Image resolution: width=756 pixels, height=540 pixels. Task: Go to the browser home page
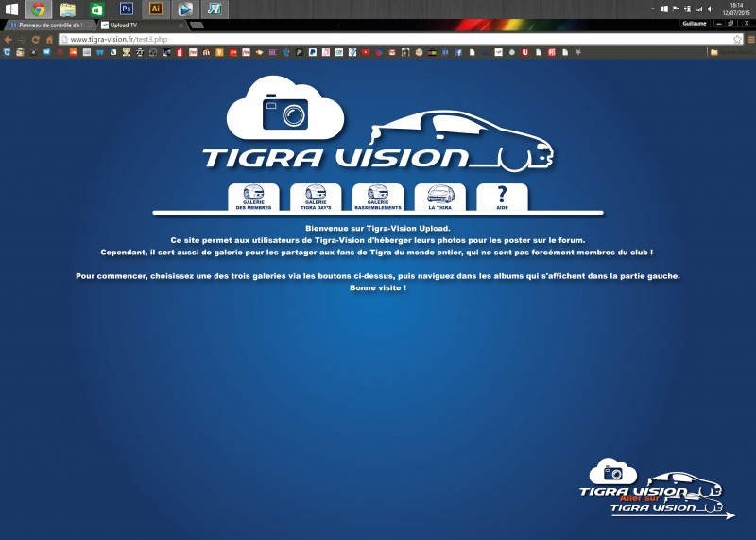coord(49,40)
